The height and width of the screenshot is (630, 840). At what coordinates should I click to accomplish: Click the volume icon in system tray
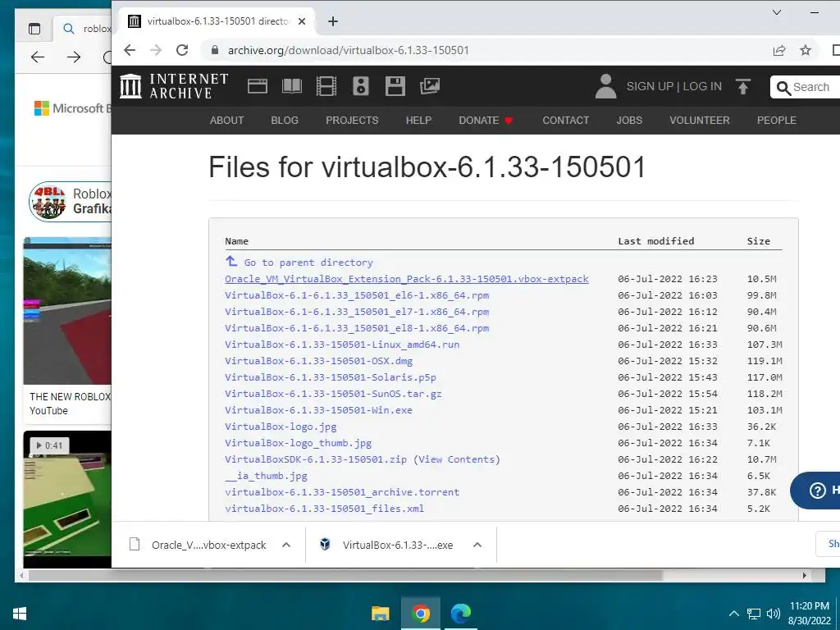[773, 614]
